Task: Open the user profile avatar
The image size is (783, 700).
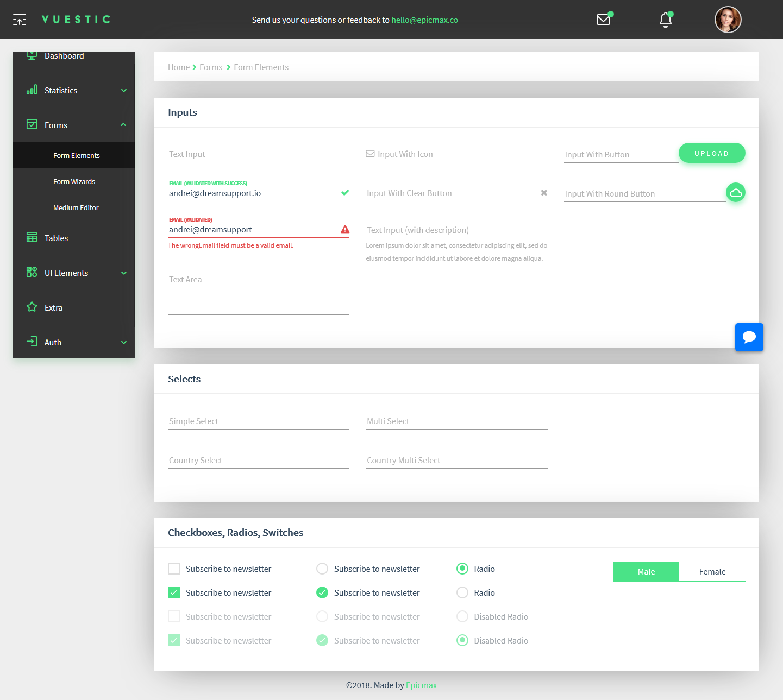Action: tap(728, 20)
